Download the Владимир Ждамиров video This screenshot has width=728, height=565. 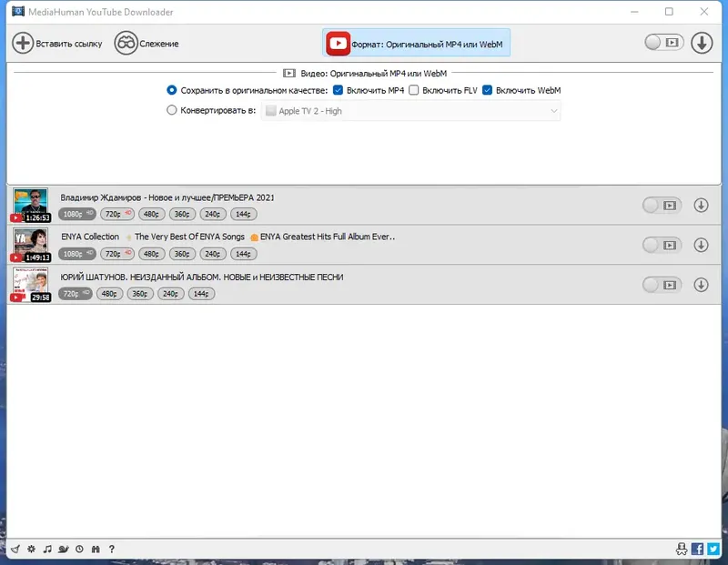click(701, 206)
